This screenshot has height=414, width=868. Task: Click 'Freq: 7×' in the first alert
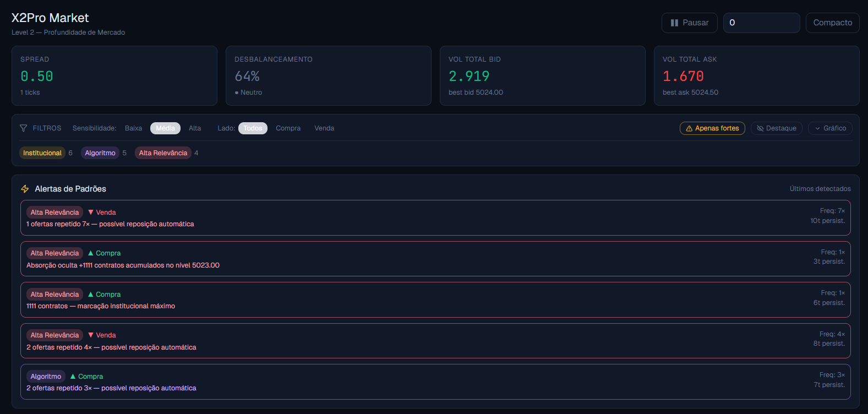(832, 211)
